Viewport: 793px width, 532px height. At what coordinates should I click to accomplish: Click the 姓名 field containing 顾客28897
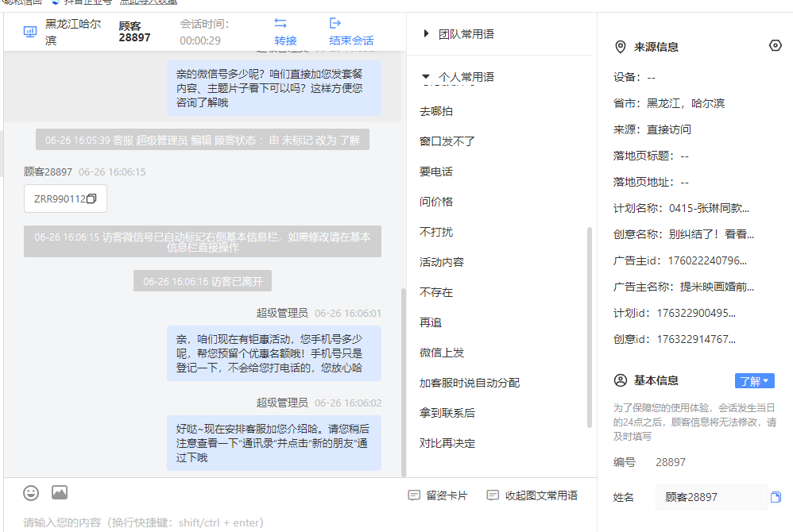[712, 497]
